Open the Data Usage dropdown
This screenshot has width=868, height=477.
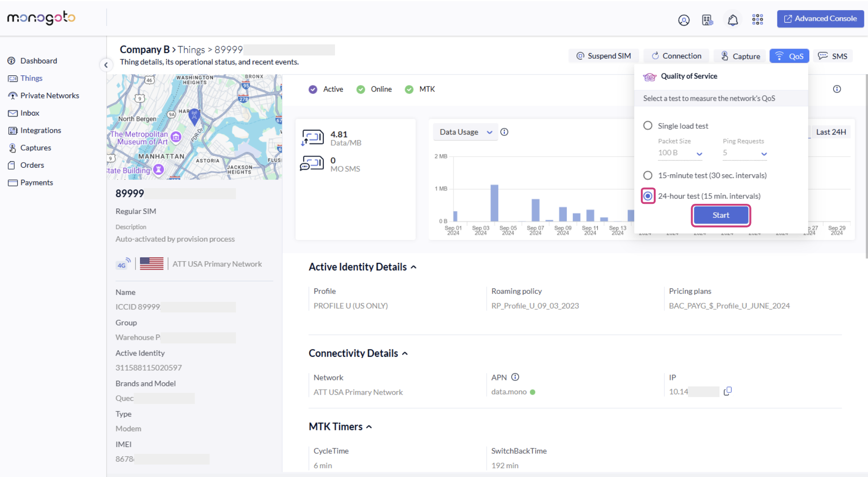click(x=465, y=132)
